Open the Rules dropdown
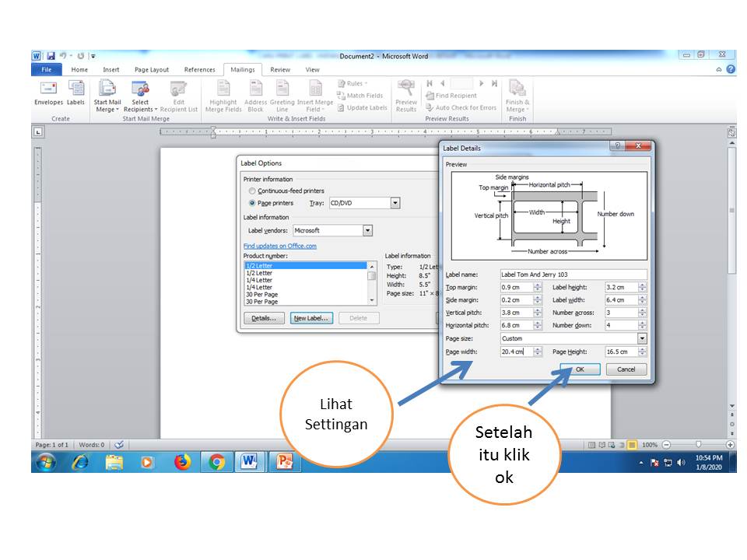 point(352,83)
